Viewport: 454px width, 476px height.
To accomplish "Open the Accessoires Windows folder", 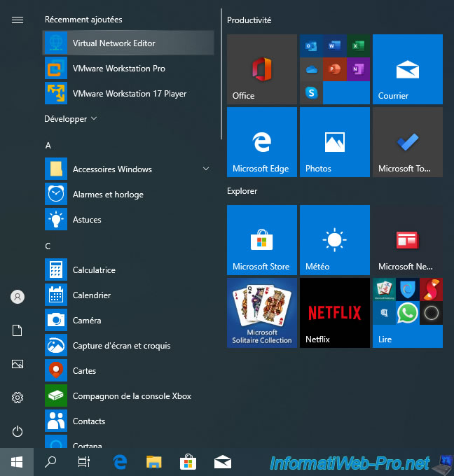I will 128,169.
